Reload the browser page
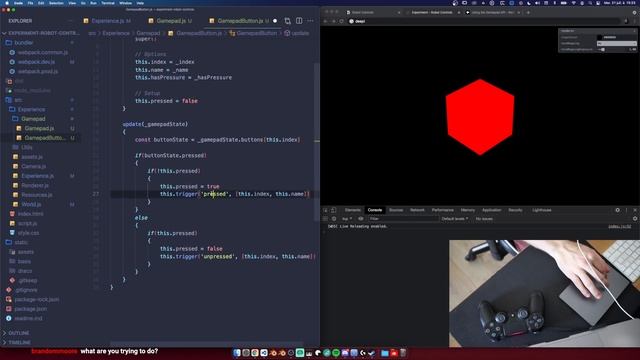The height and width of the screenshot is (360, 640). pyautogui.click(x=342, y=21)
